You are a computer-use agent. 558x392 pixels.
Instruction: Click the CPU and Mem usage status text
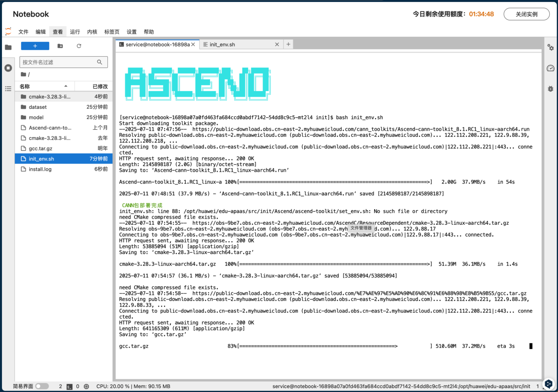133,386
